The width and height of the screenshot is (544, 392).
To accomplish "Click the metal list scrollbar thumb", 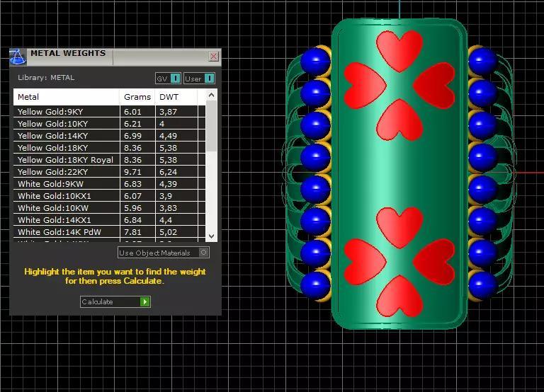I will [x=211, y=126].
